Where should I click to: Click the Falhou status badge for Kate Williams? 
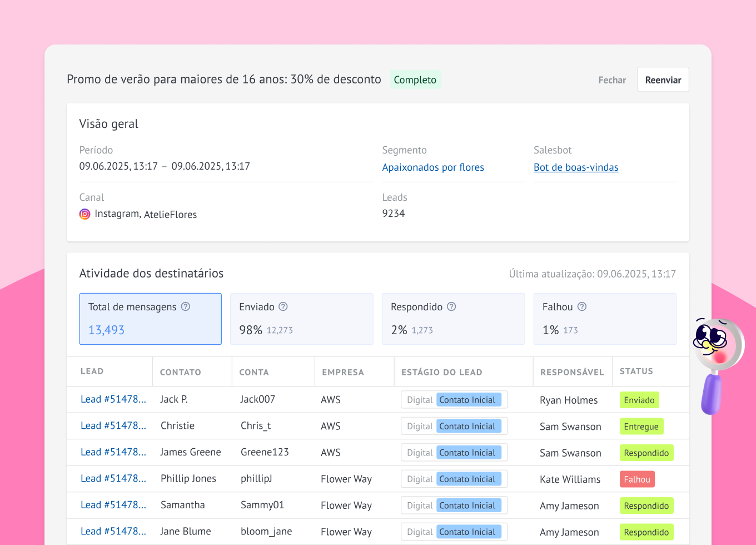637,479
